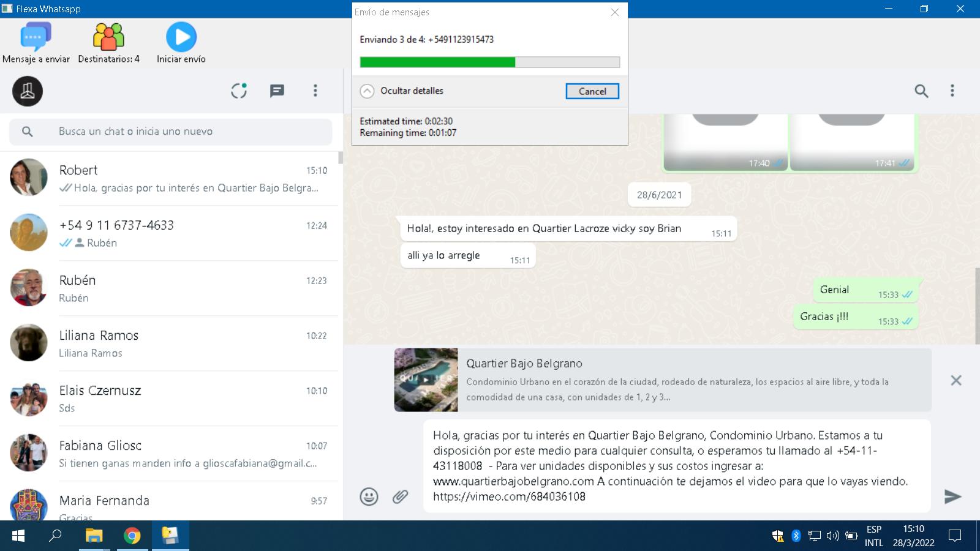Click the conversation scrollbar
Viewport: 980px width, 551px height.
click(977, 305)
